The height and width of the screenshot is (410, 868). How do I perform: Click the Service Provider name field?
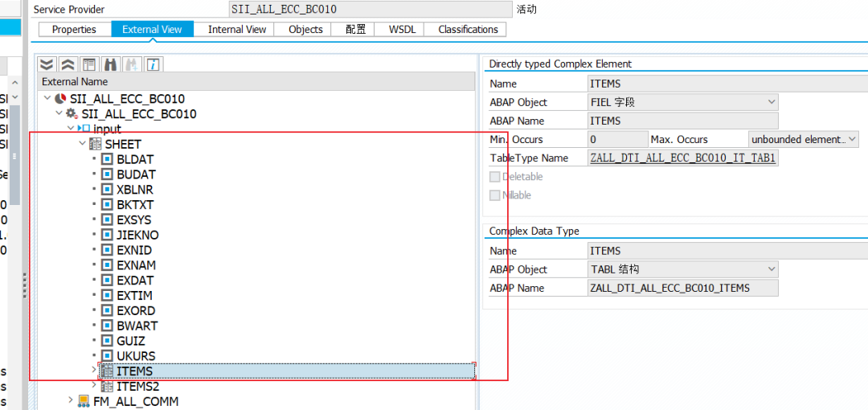pos(371,10)
